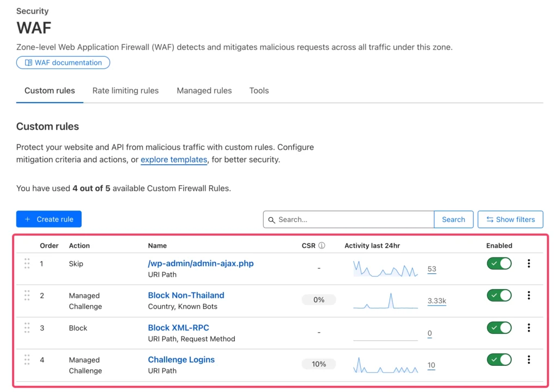Click the Challenge Logins activity sparkline
558x392 pixels.
pyautogui.click(x=385, y=365)
